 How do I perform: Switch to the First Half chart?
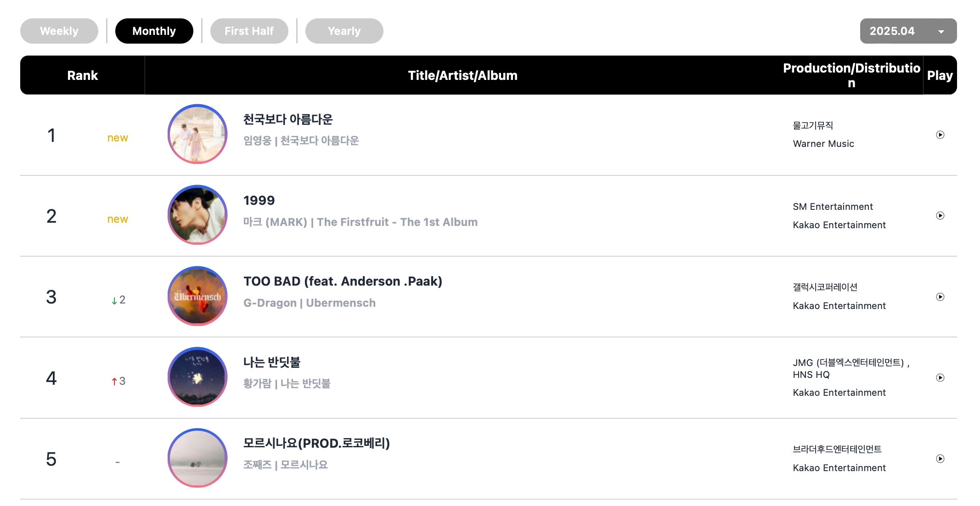(249, 31)
